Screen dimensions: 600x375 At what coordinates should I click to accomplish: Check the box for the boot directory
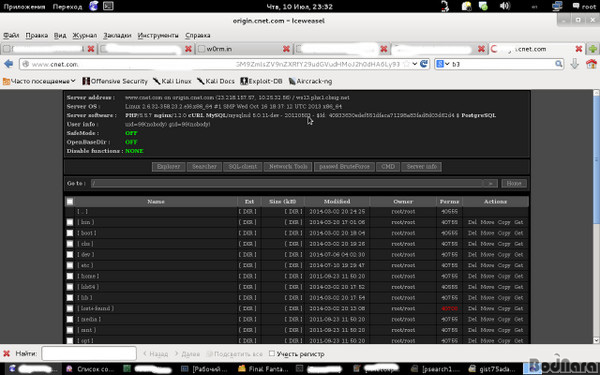tap(70, 233)
